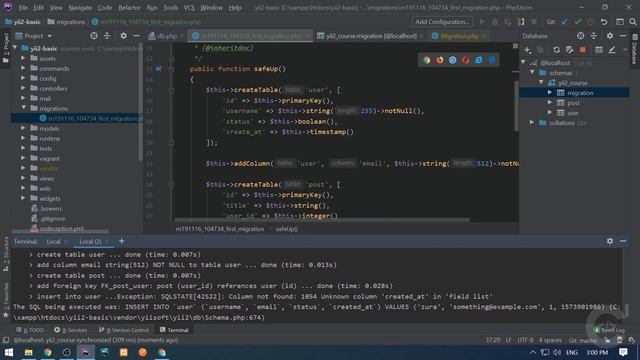Open Search Everywhere magnifier icon
This screenshot has height=360, width=640.
tap(633, 22)
